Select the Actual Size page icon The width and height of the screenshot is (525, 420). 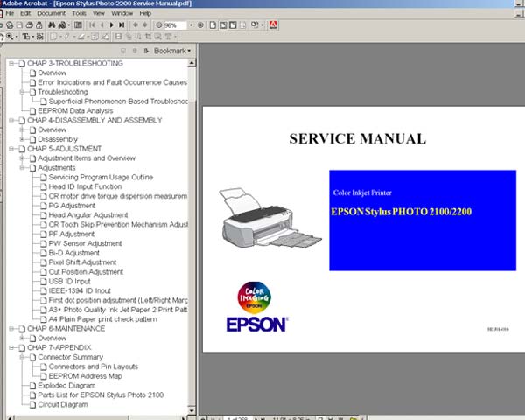click(213, 25)
